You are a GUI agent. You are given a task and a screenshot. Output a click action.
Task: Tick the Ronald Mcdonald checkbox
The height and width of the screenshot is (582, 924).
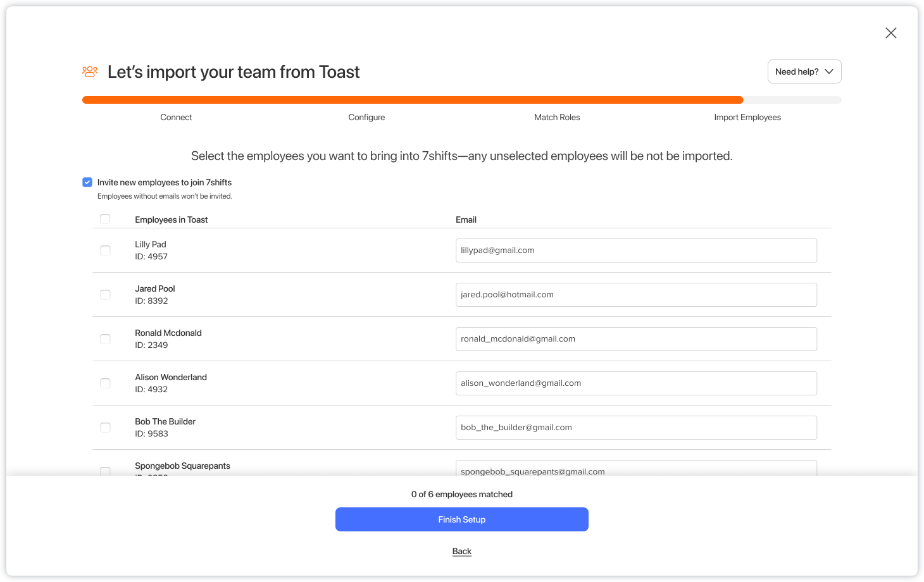point(105,339)
